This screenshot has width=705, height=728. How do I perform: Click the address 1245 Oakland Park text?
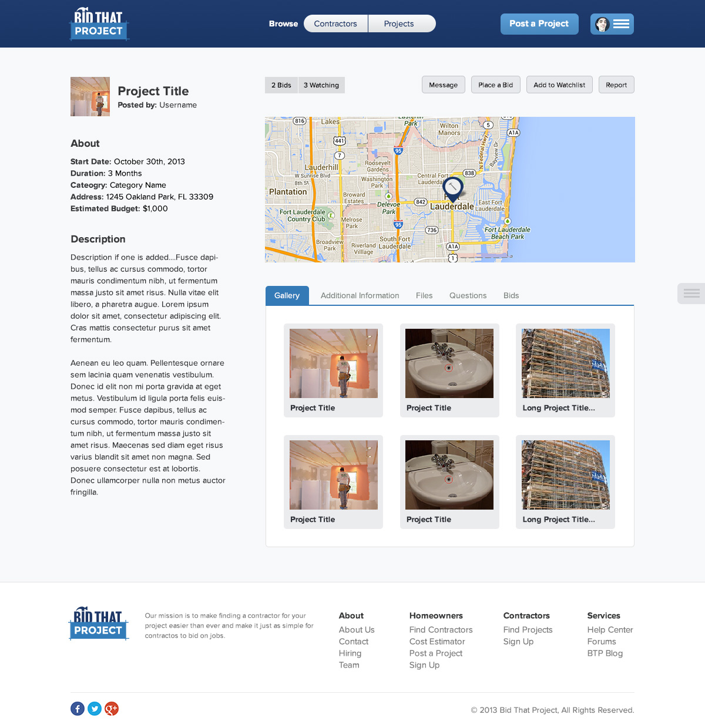pyautogui.click(x=160, y=197)
